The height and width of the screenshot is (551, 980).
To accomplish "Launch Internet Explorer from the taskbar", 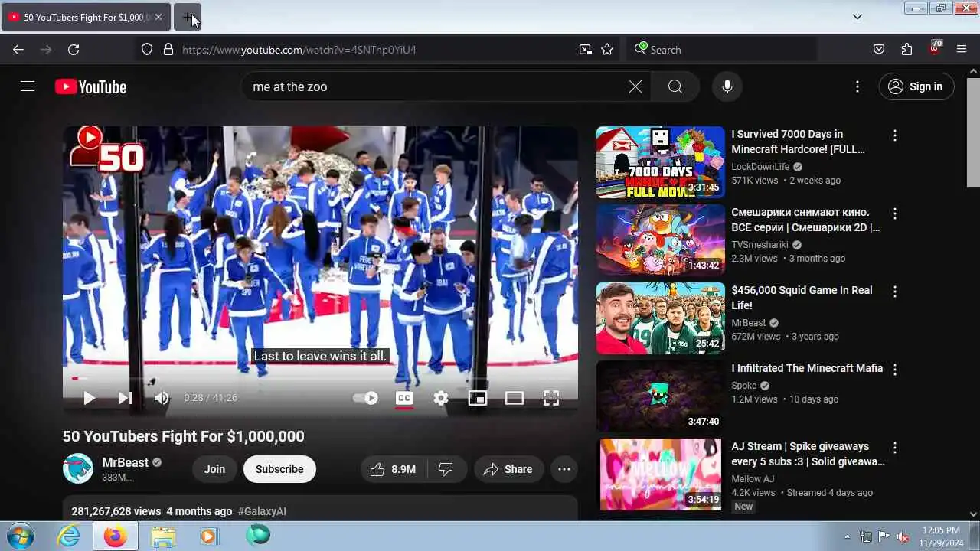I will (69, 536).
